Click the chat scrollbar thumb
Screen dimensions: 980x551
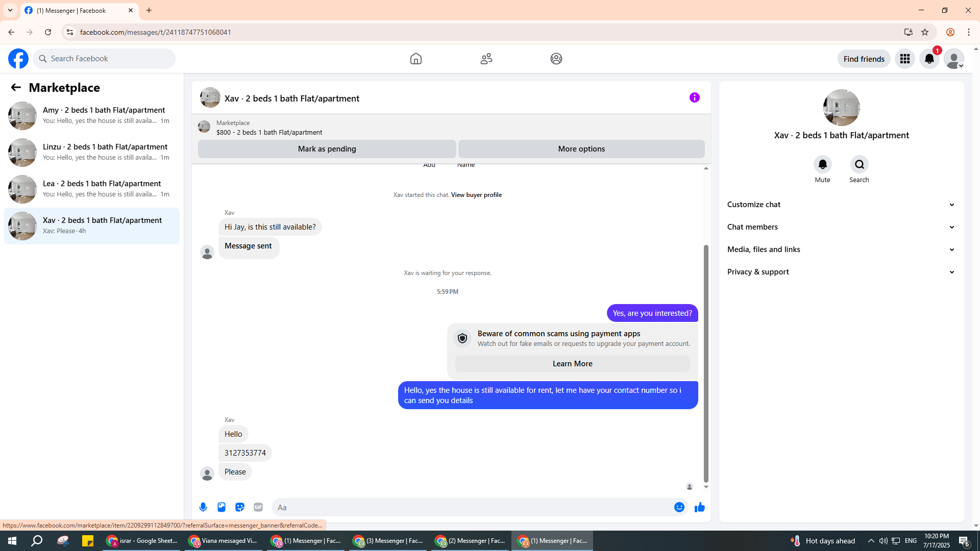706,363
